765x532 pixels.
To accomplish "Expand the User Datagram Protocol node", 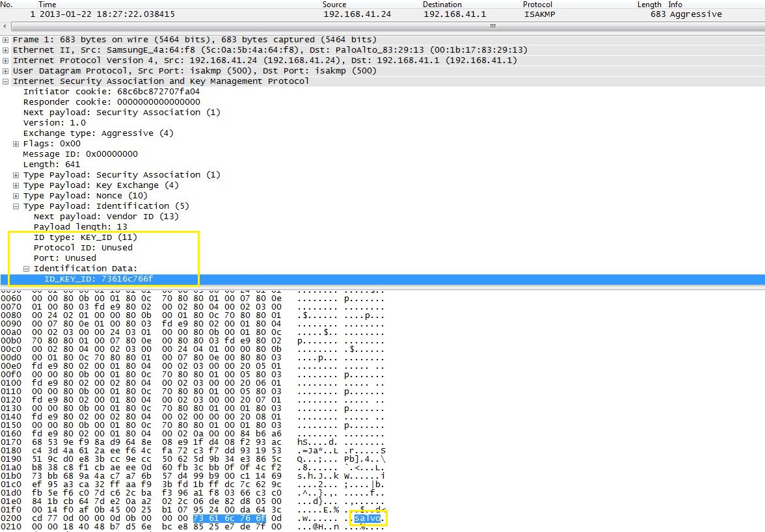I will (x=5, y=71).
